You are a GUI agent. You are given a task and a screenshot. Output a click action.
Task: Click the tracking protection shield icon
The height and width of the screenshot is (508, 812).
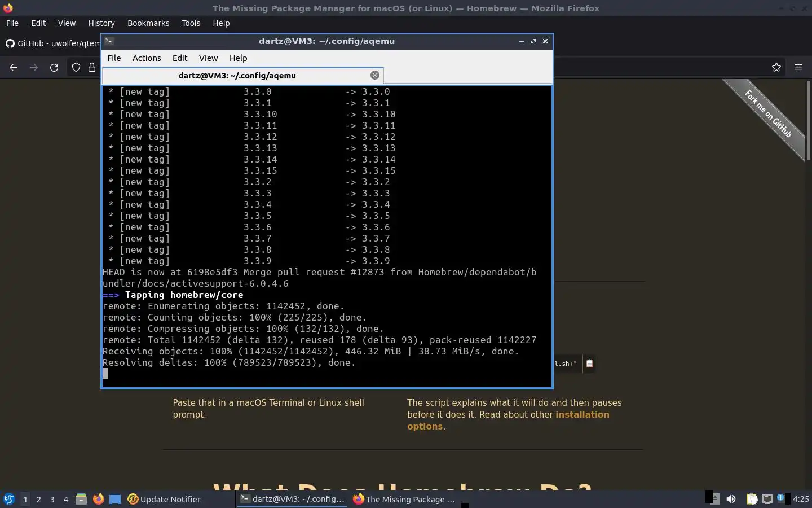[76, 67]
